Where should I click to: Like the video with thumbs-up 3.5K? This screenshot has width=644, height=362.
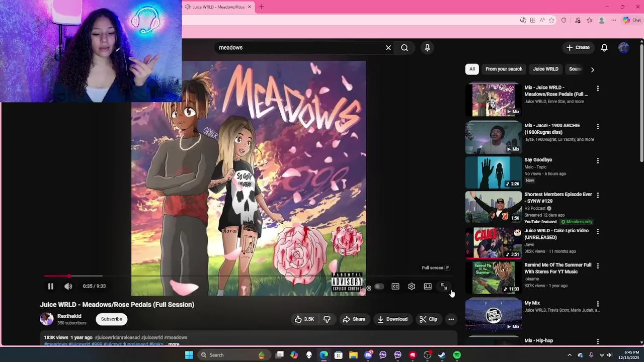coord(304,319)
